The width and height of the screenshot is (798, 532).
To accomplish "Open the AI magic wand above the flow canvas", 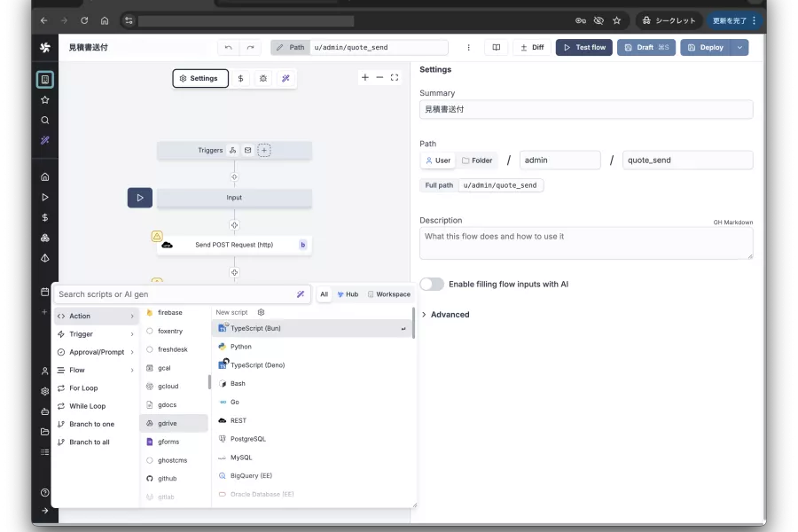I will point(286,78).
